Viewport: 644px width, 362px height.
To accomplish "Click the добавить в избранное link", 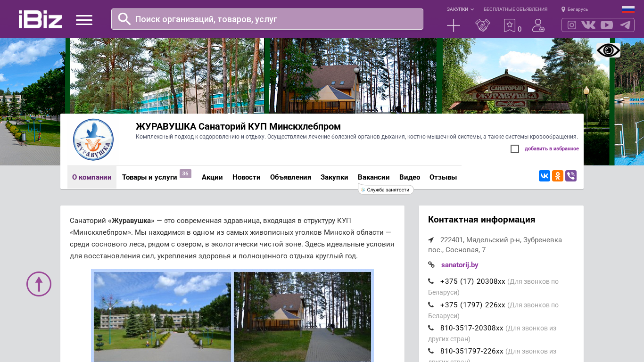I will (x=552, y=149).
